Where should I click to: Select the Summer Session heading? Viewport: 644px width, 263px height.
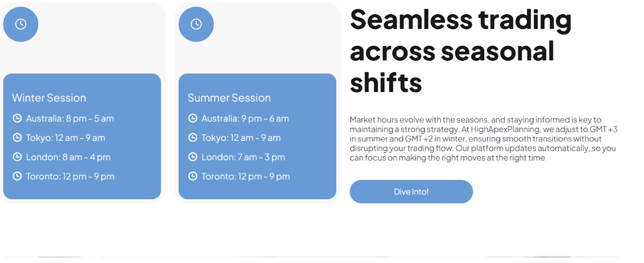click(x=229, y=98)
